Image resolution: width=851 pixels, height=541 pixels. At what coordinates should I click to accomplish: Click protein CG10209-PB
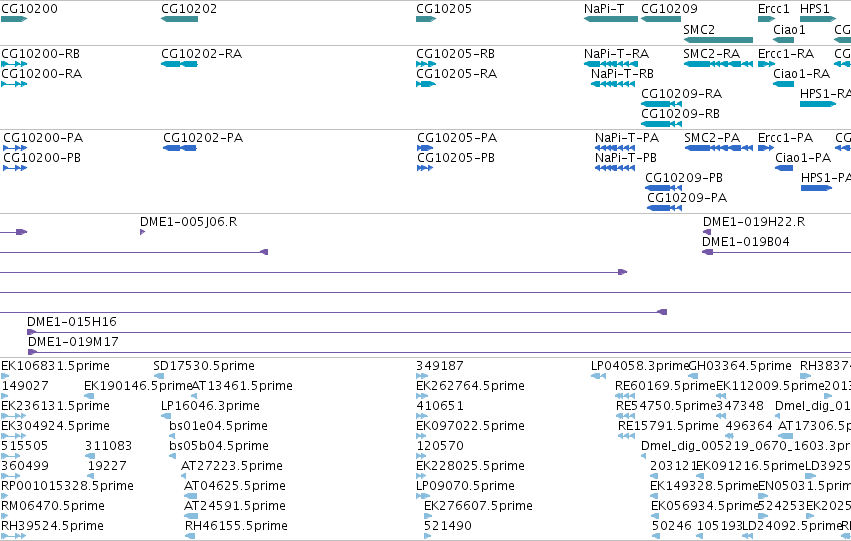pos(684,178)
